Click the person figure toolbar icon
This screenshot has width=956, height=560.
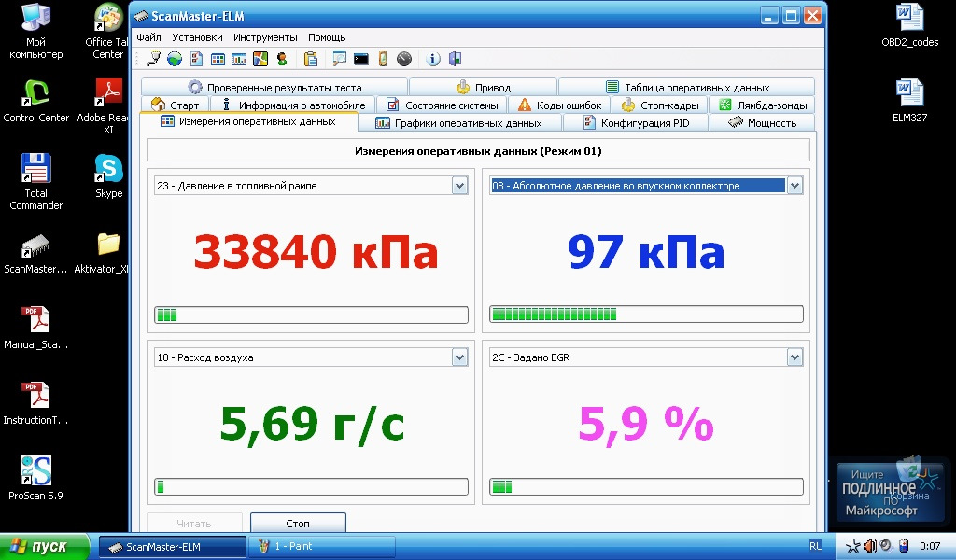click(282, 59)
